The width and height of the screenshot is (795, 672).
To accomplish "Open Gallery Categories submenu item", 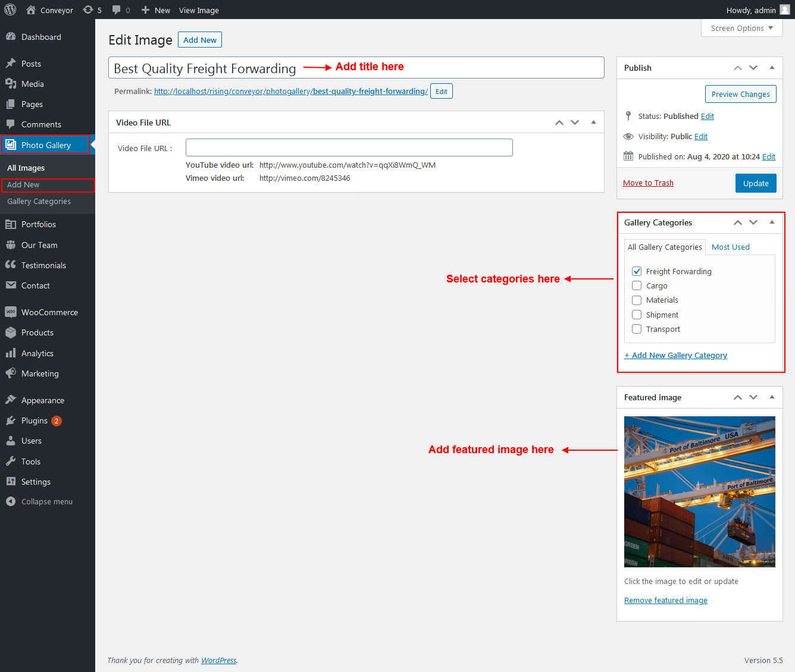I will click(39, 201).
